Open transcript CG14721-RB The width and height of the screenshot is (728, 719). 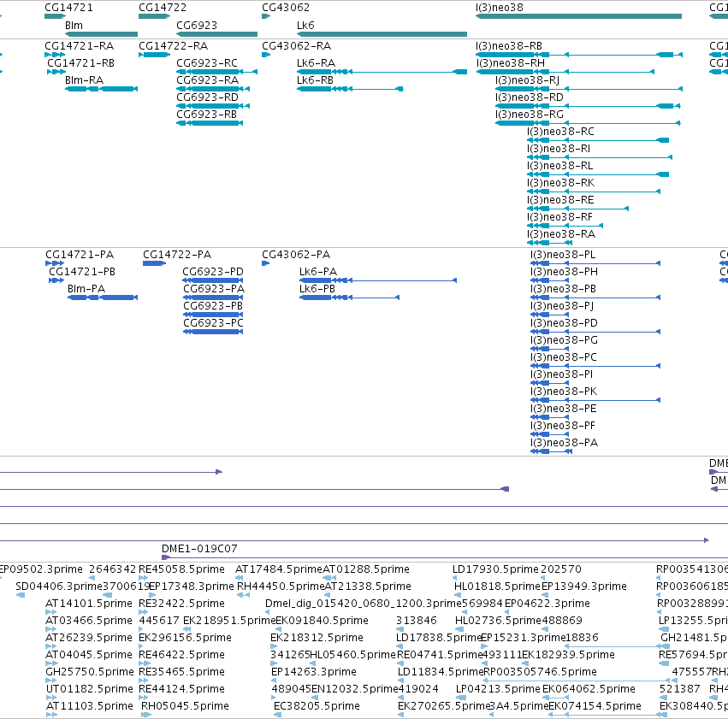coord(56,72)
